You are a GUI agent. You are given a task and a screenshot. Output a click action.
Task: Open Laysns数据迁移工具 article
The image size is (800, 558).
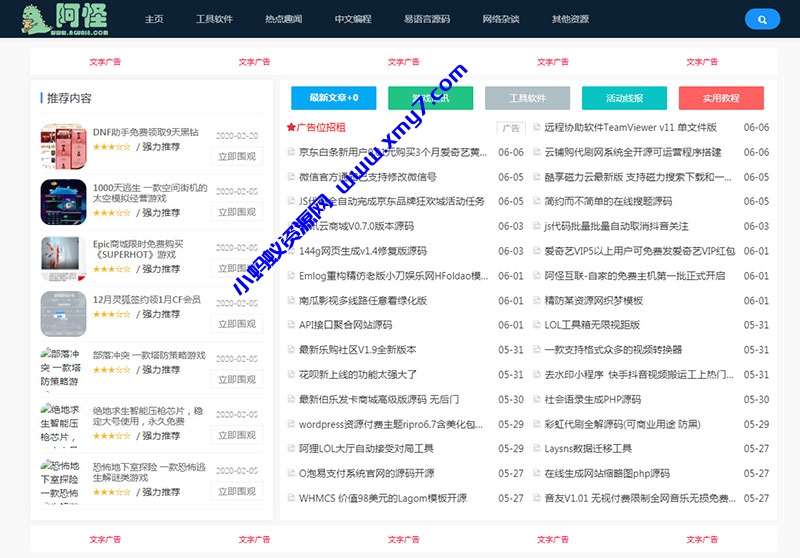(x=588, y=449)
